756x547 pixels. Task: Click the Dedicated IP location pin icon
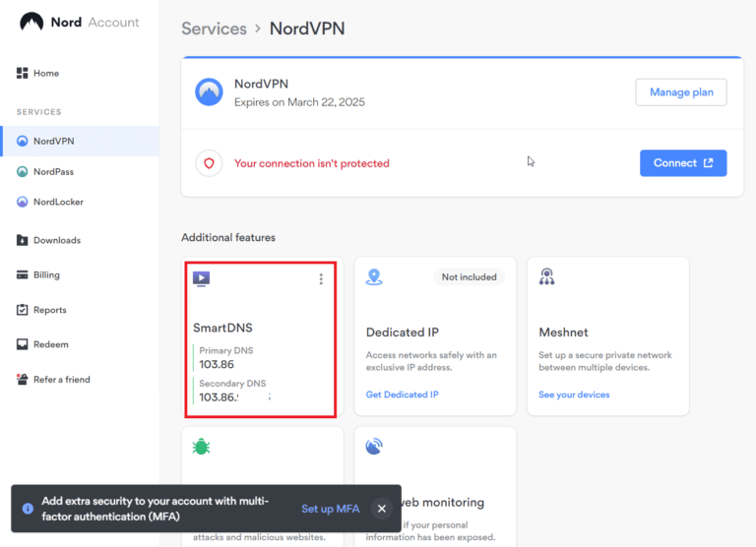(374, 277)
